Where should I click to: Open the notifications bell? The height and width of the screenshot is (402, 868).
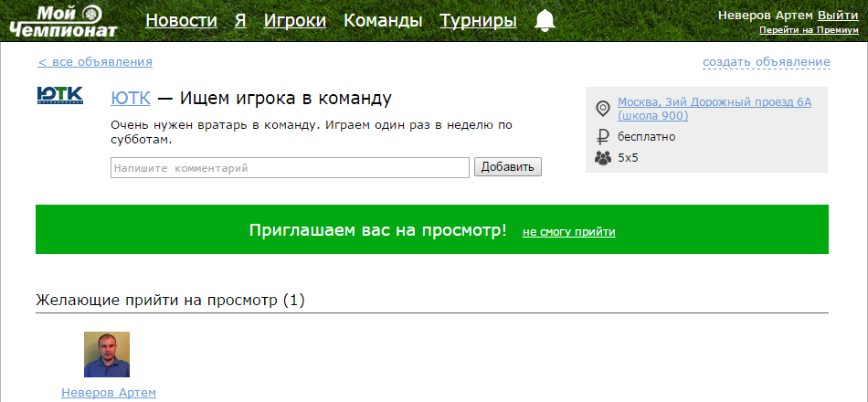point(545,21)
